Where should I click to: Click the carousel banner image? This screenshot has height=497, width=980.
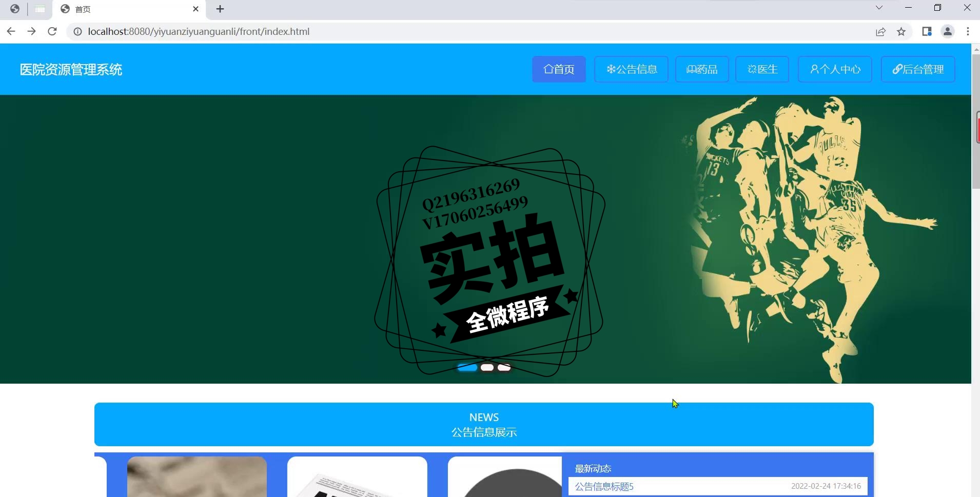(x=485, y=240)
